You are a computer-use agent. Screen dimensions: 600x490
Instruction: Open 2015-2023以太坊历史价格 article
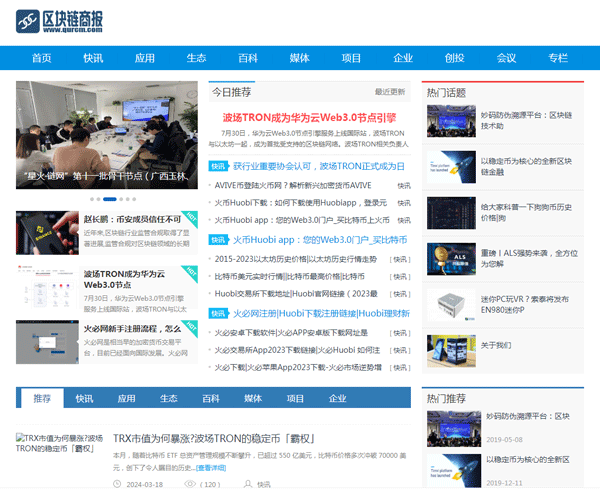click(296, 259)
